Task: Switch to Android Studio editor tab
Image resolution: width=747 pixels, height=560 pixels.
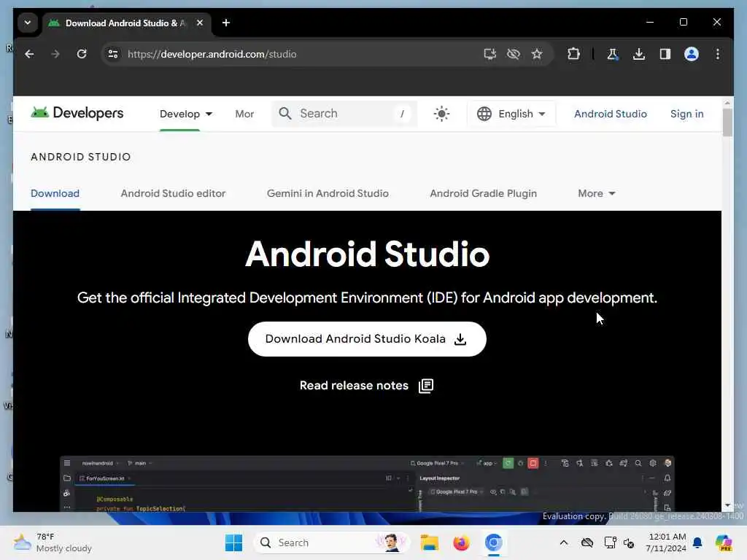Action: click(x=173, y=193)
